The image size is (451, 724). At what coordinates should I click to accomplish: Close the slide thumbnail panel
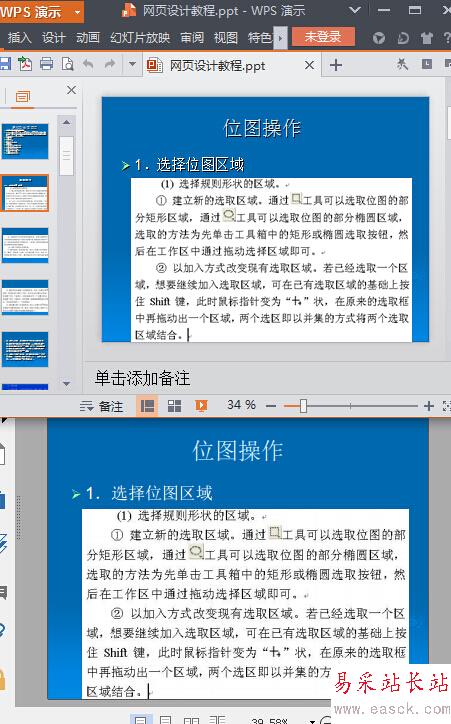(72, 90)
